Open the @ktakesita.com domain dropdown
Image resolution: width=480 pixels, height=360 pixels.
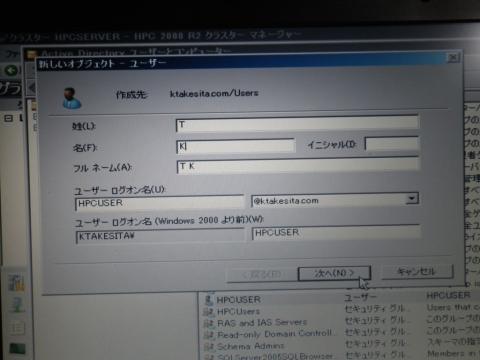click(x=412, y=199)
